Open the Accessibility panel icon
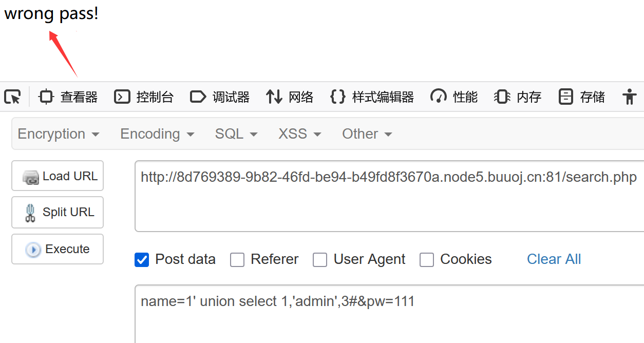 tap(629, 97)
